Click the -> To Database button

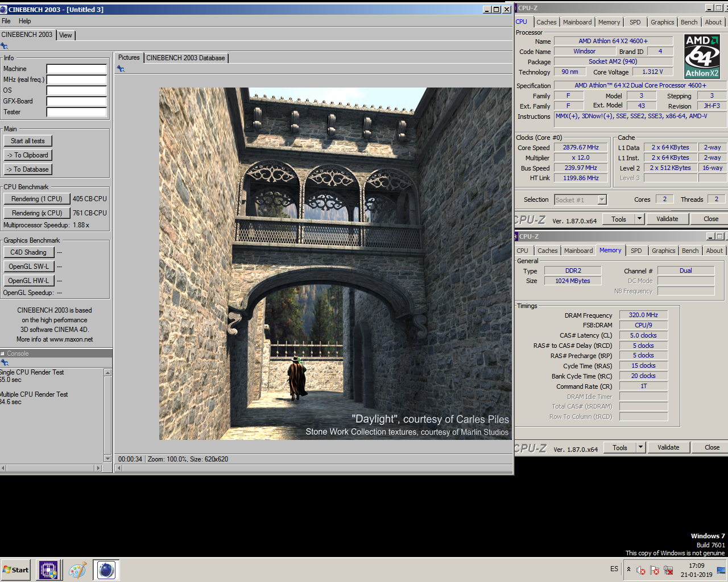[x=28, y=169]
